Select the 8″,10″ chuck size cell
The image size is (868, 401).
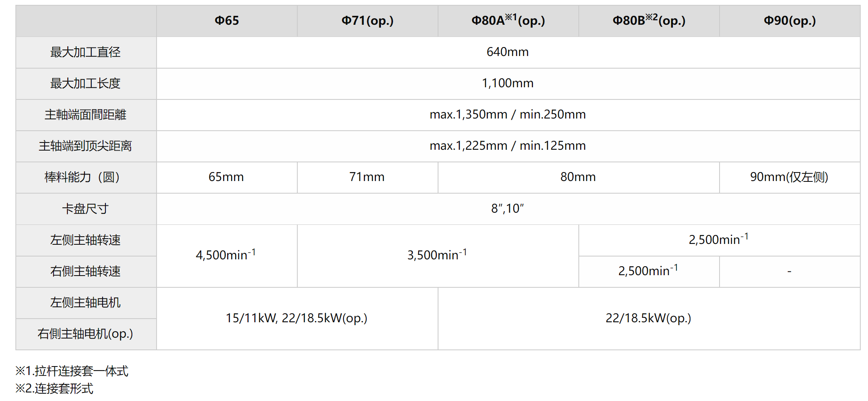[x=507, y=209]
